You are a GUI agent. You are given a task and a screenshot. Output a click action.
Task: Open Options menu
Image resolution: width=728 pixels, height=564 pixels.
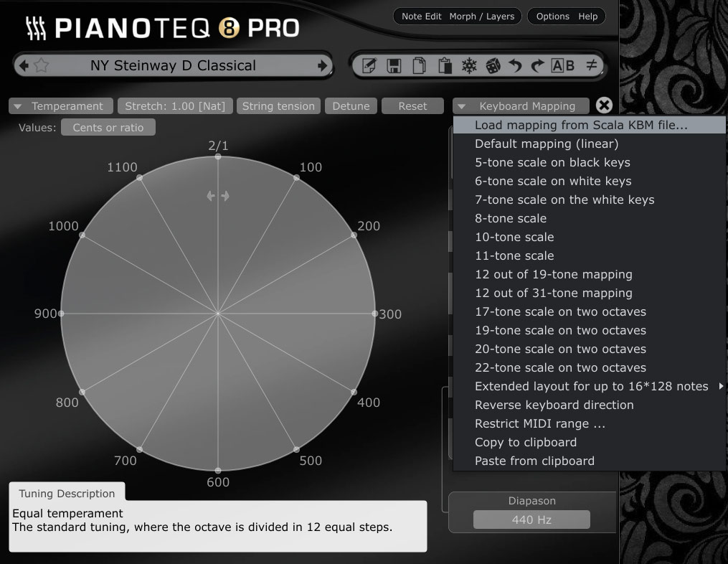pyautogui.click(x=552, y=17)
